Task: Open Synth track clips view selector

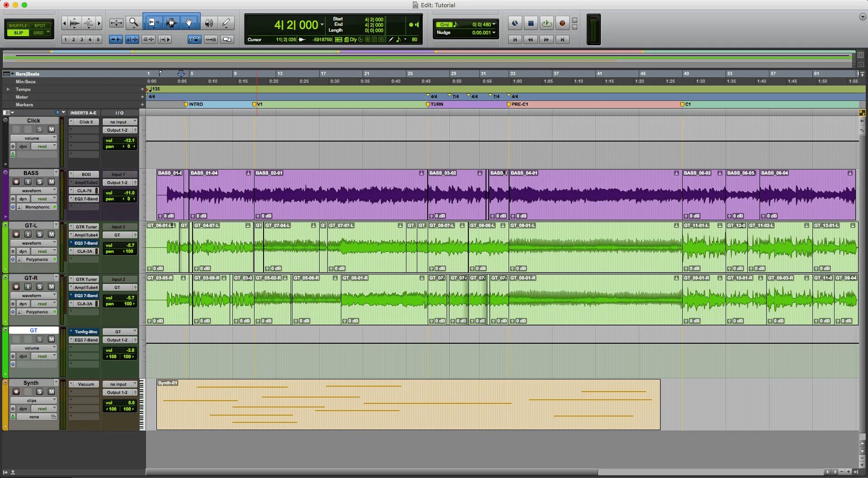Action: pos(33,400)
